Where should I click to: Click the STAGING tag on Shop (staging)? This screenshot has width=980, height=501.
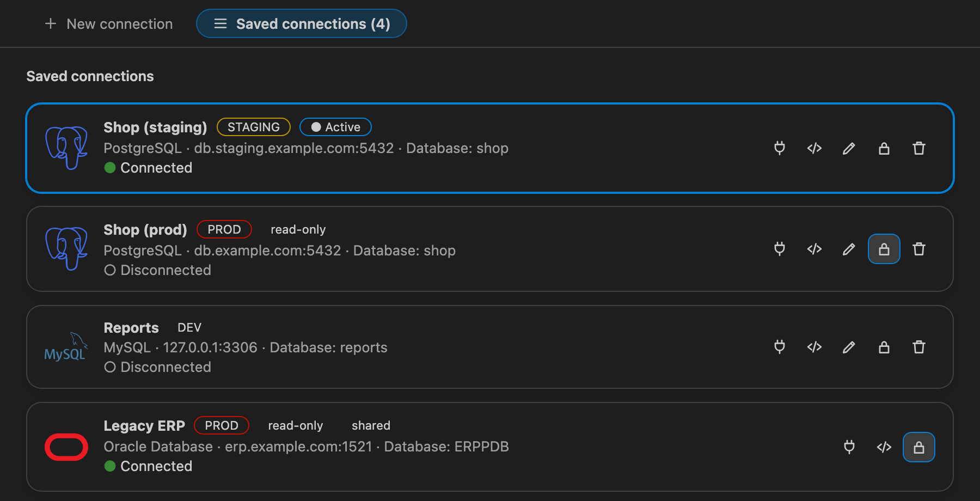click(x=254, y=127)
